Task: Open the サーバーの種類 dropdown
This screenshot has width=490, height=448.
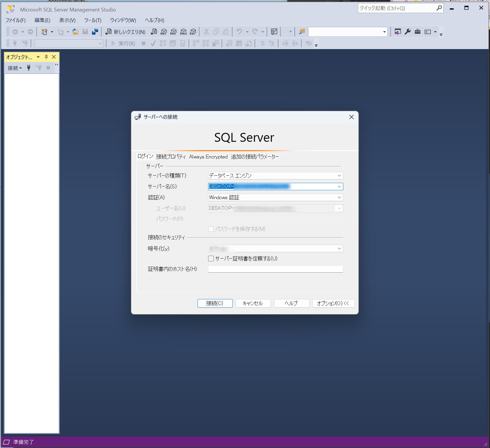Action: point(339,175)
